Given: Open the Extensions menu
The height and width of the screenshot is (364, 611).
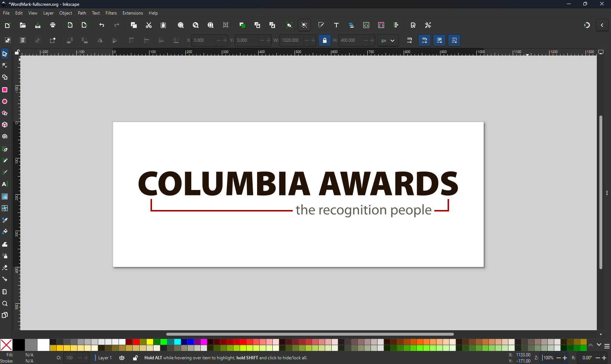Looking at the screenshot, I should tap(133, 13).
